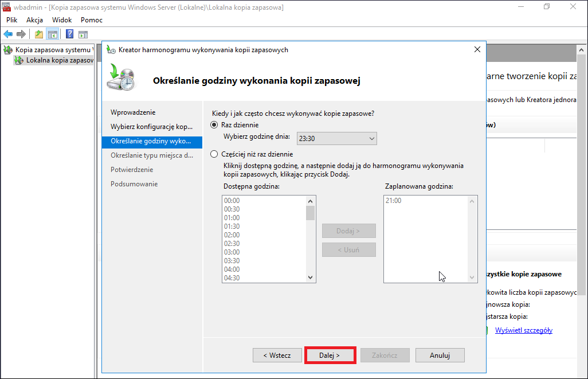The width and height of the screenshot is (588, 379).
Task: Open the Plik menu
Action: 11,20
